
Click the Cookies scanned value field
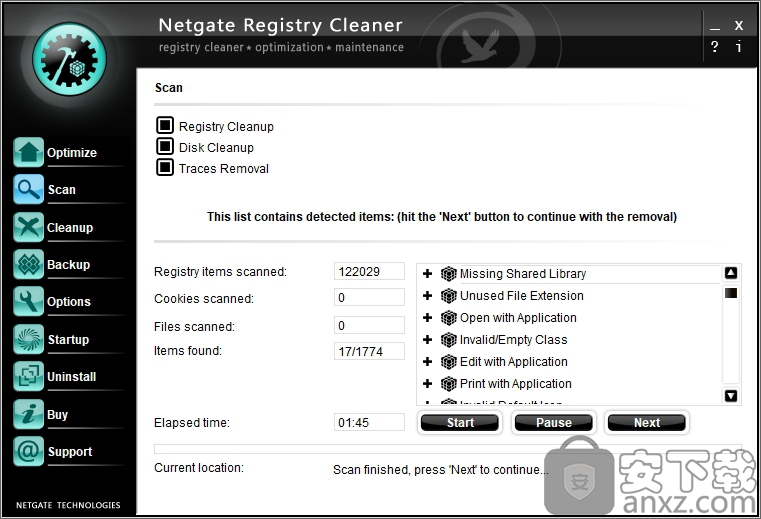tap(369, 297)
